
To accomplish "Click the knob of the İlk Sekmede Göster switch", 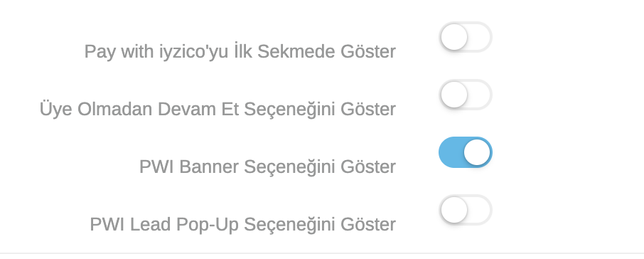I will (x=454, y=37).
